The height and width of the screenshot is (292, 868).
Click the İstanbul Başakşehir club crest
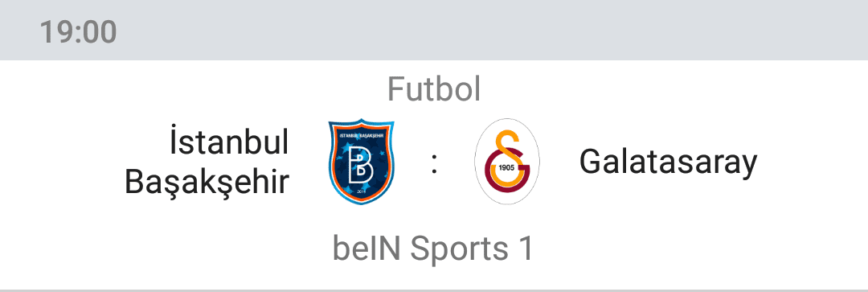pyautogui.click(x=362, y=161)
